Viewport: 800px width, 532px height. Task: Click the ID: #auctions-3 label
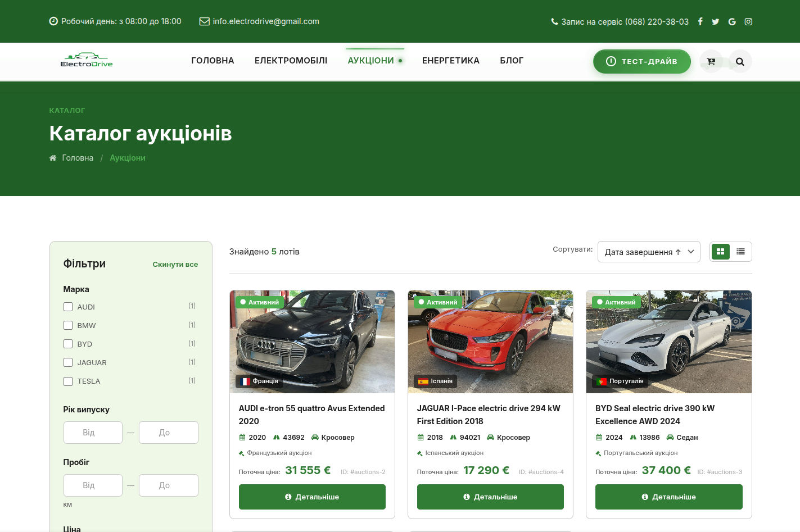point(720,472)
